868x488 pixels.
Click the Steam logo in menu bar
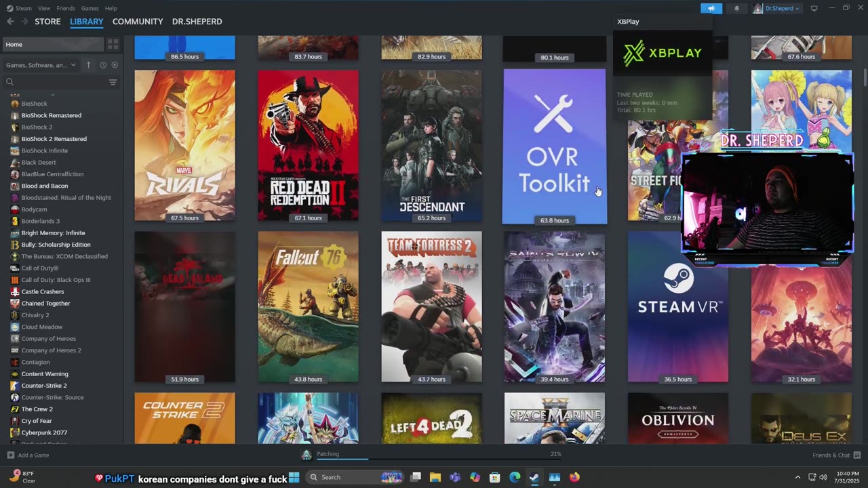[x=9, y=8]
